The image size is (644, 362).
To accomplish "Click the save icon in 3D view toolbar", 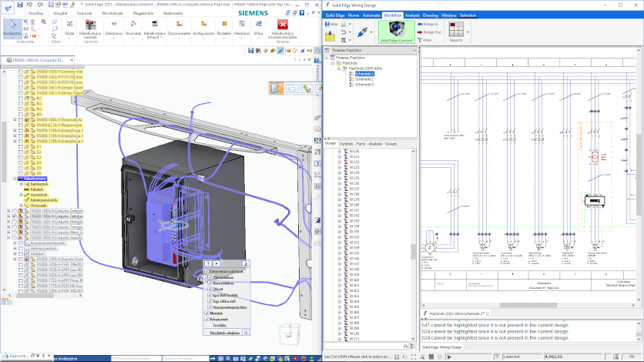I will (250, 51).
